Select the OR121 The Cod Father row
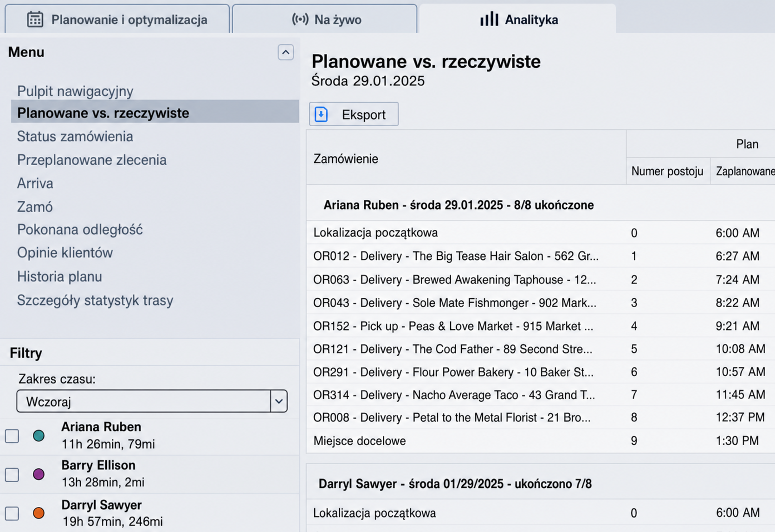This screenshot has width=775, height=532. coord(541,349)
